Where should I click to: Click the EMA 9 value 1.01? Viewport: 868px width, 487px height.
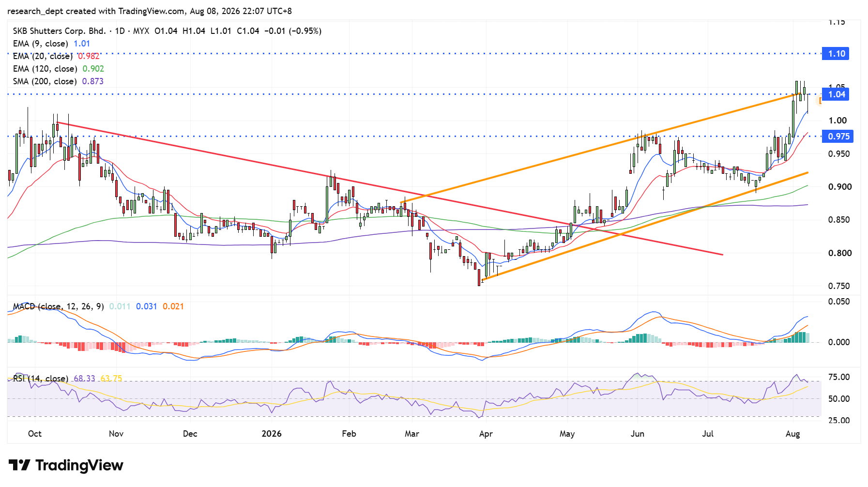(82, 44)
